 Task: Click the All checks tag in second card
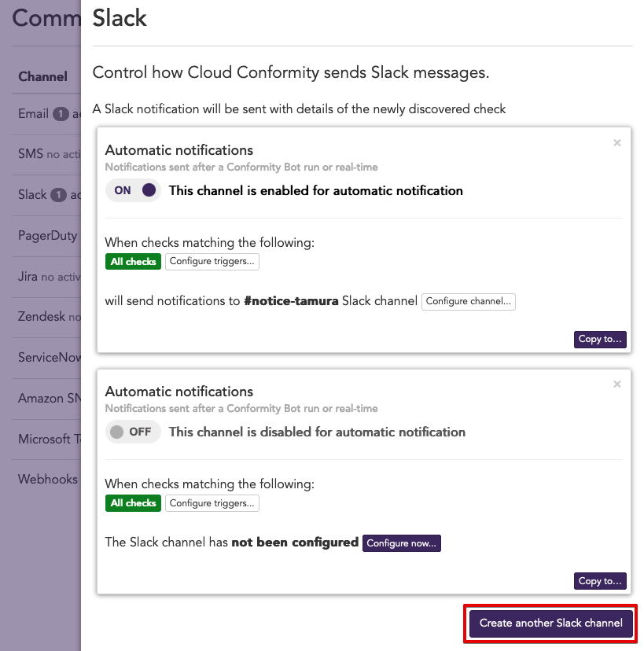133,503
